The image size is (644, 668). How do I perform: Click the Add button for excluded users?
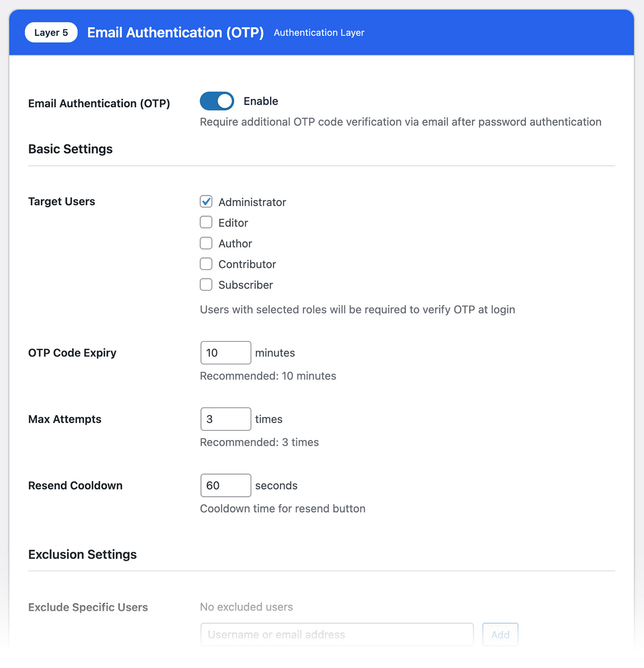(500, 634)
